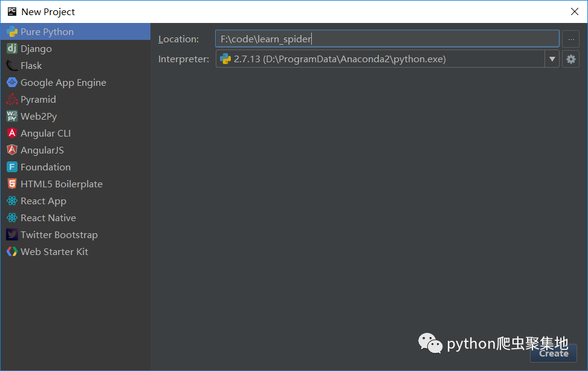Click the HTML5 Boilerplate icon
This screenshot has width=588, height=371.
coord(12,184)
